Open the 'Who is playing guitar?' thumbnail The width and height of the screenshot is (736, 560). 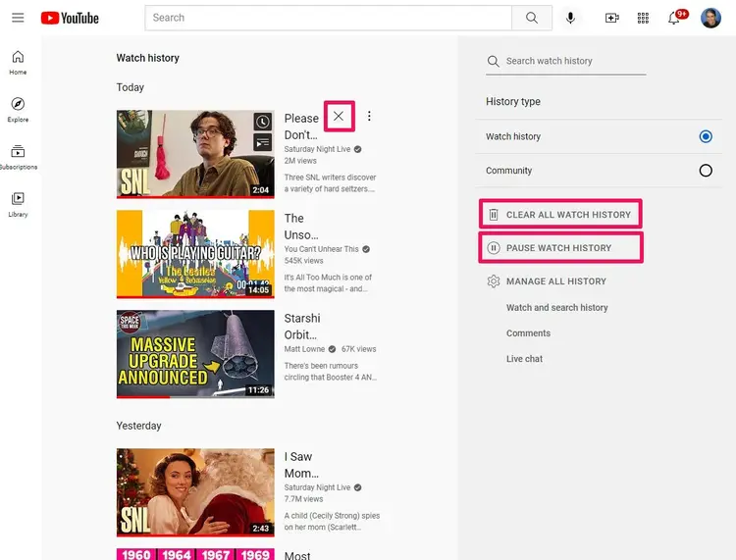click(195, 254)
